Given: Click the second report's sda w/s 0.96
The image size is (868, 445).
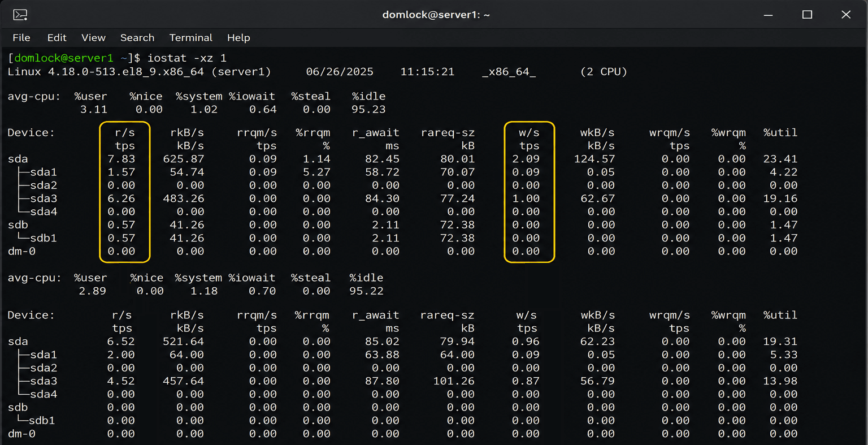Looking at the screenshot, I should tap(526, 342).
